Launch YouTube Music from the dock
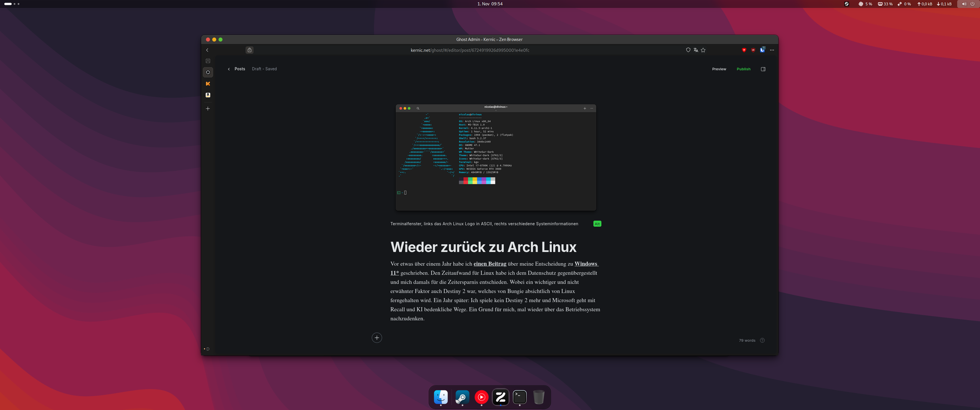980x410 pixels. tap(482, 397)
